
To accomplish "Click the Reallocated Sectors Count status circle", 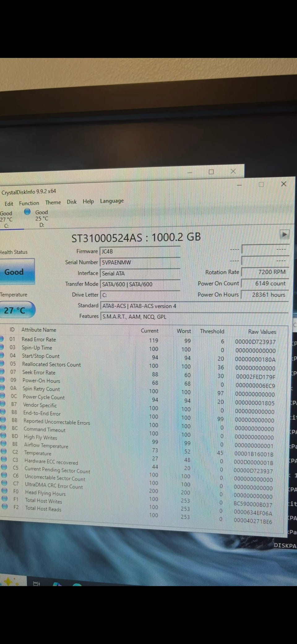I will [x=1, y=363].
